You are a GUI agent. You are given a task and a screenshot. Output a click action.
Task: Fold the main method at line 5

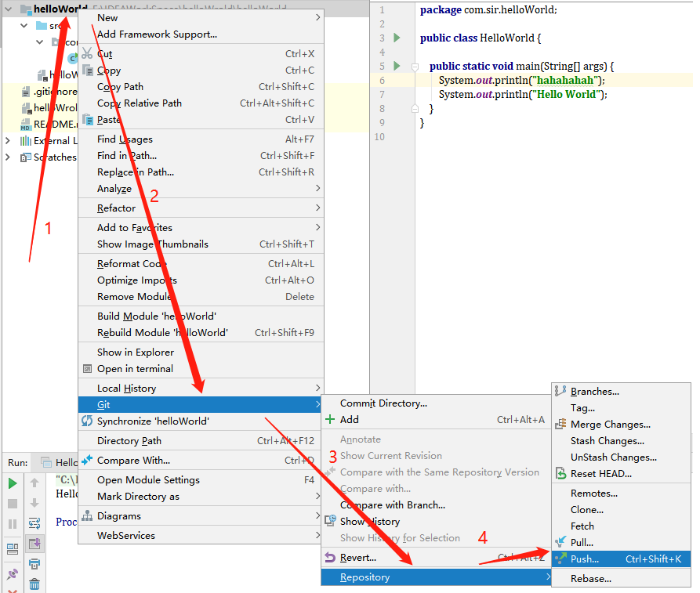415,67
